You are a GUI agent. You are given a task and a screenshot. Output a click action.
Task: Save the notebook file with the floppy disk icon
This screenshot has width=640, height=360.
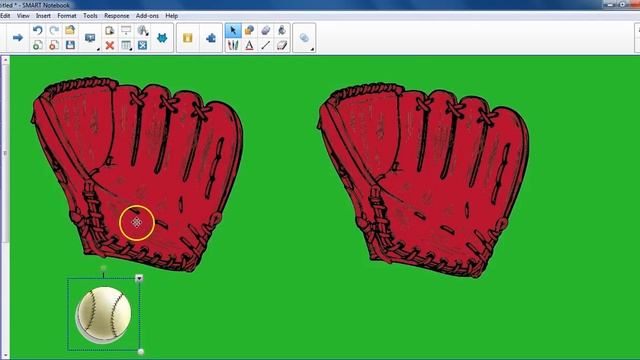pyautogui.click(x=70, y=45)
